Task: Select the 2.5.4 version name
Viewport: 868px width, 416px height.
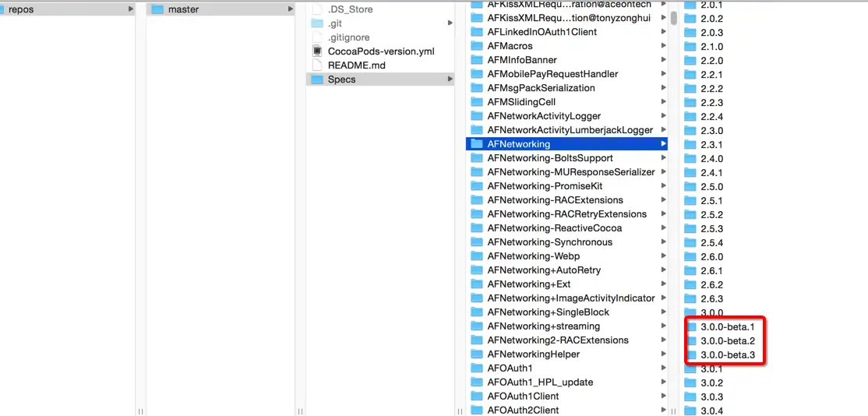Action: pos(712,242)
